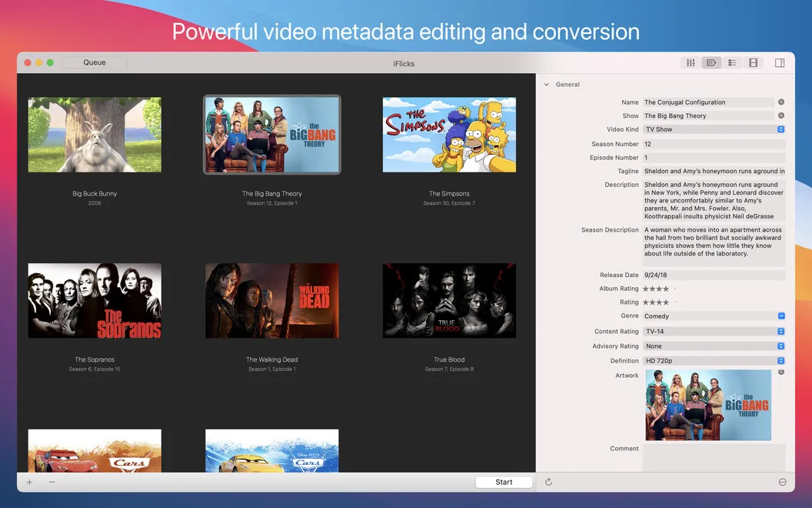The height and width of the screenshot is (508, 812).
Task: Select the red Cars movie thumbnail
Action: [95, 450]
